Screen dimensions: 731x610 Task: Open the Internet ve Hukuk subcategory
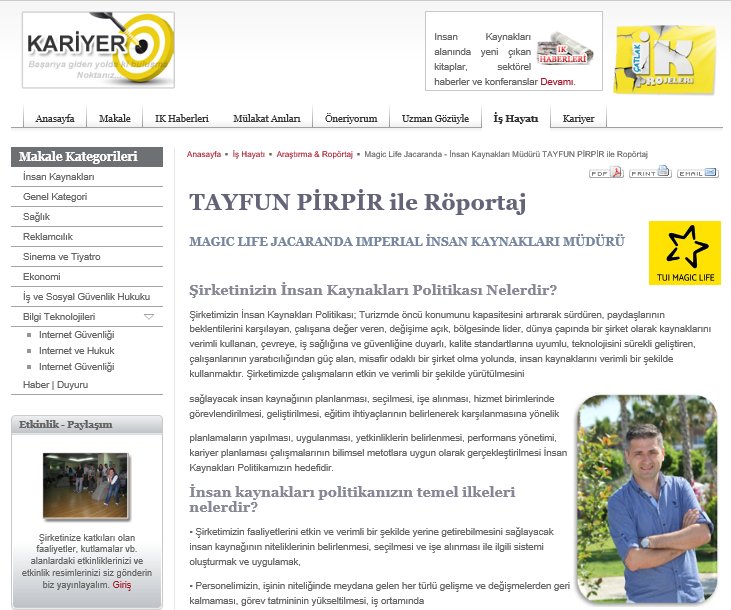coord(77,351)
